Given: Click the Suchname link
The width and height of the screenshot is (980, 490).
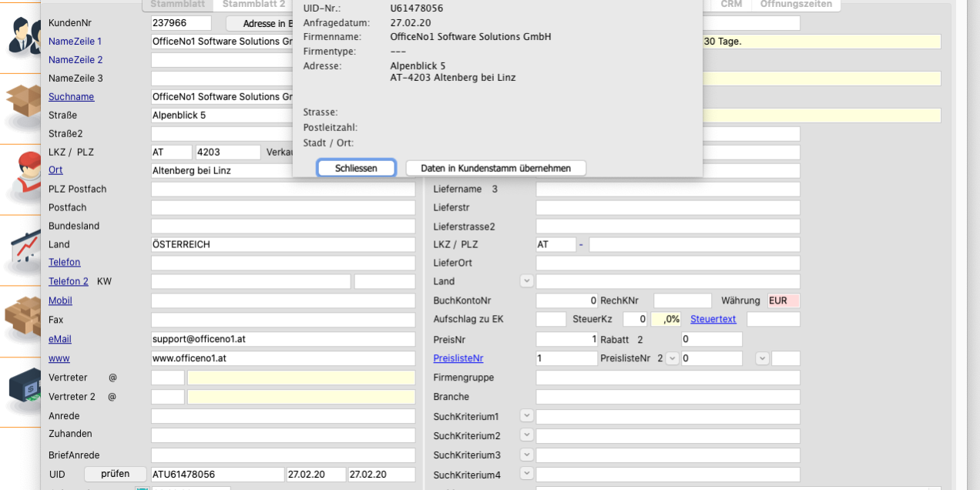Looking at the screenshot, I should [71, 97].
